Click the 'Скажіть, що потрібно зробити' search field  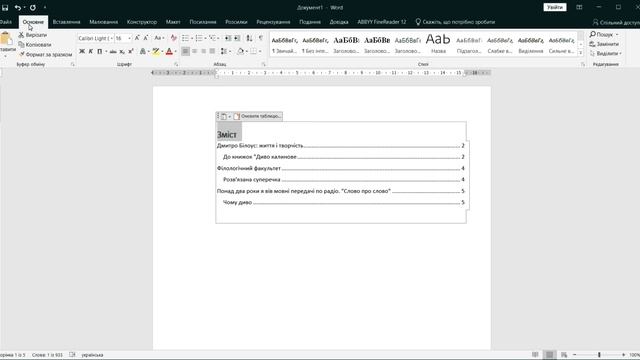[x=455, y=22]
